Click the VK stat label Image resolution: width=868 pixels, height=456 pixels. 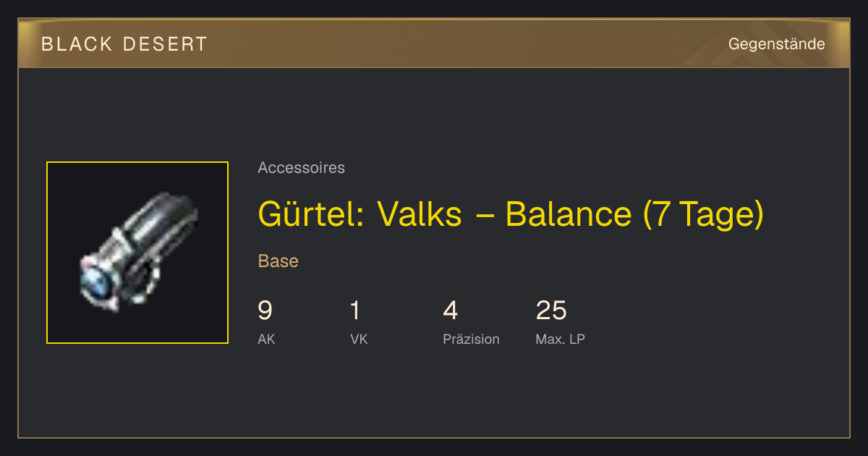click(359, 339)
